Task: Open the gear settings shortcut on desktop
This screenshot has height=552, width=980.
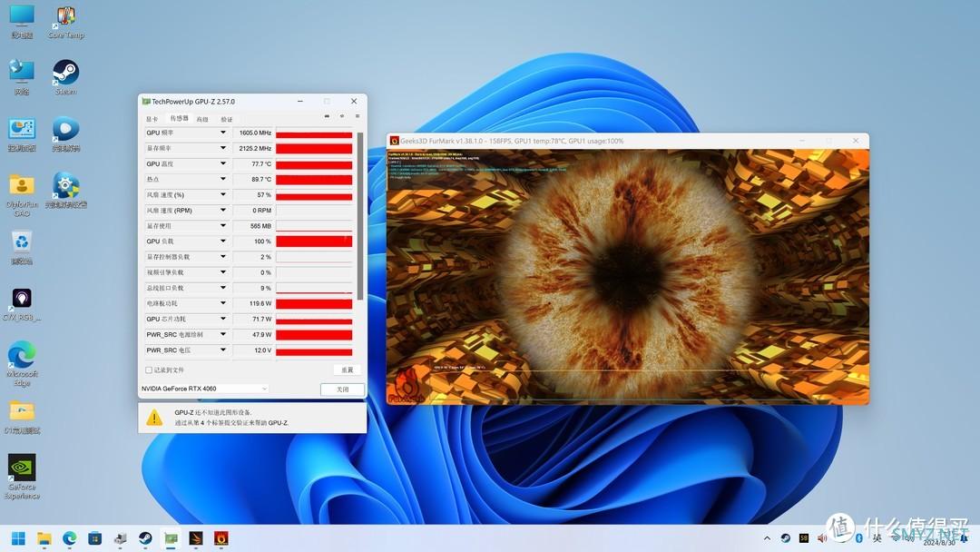Action: [65, 191]
